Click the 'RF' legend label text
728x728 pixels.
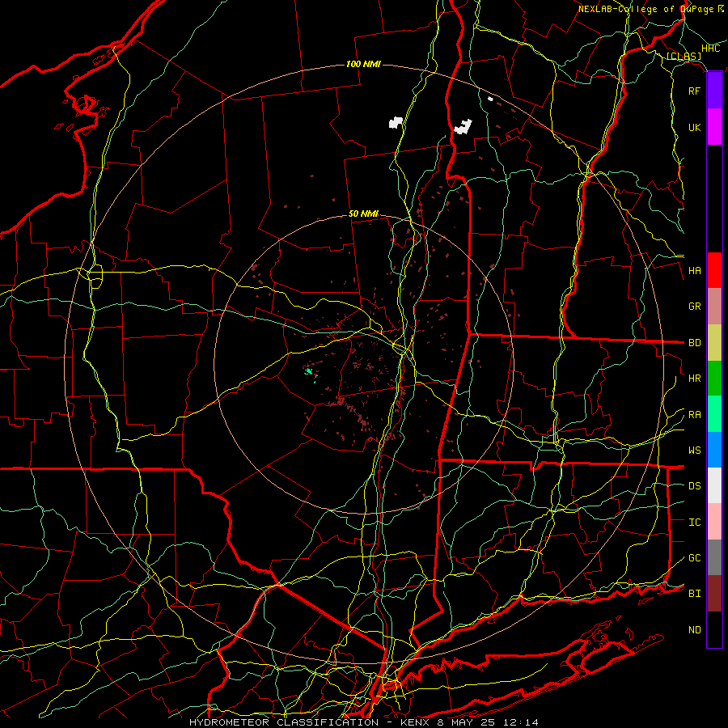[694, 91]
